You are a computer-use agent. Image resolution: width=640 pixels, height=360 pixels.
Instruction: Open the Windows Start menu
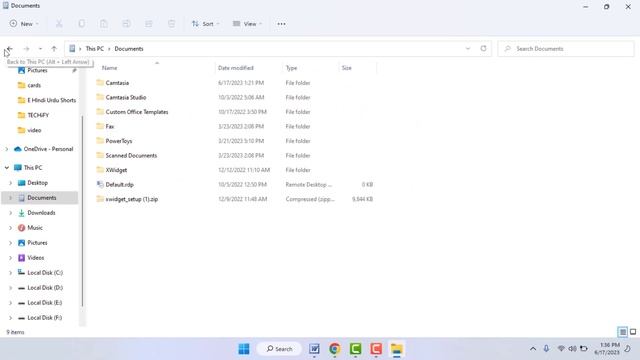(244, 349)
